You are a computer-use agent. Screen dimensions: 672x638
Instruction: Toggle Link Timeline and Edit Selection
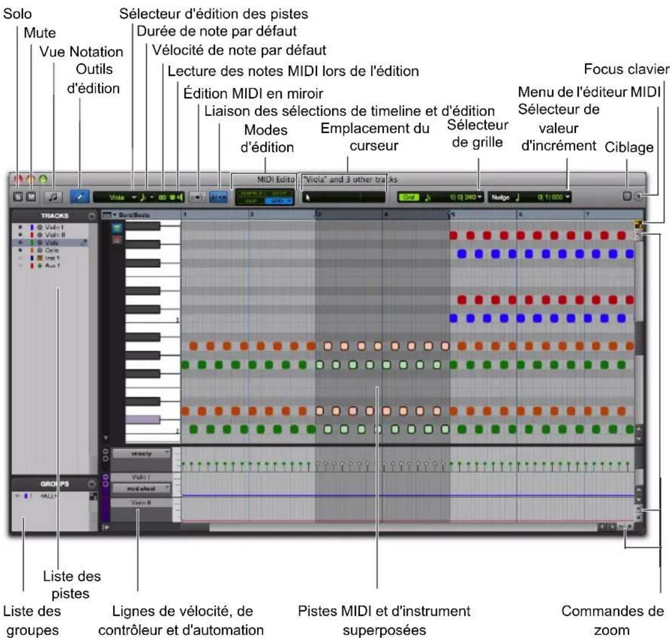tap(219, 197)
